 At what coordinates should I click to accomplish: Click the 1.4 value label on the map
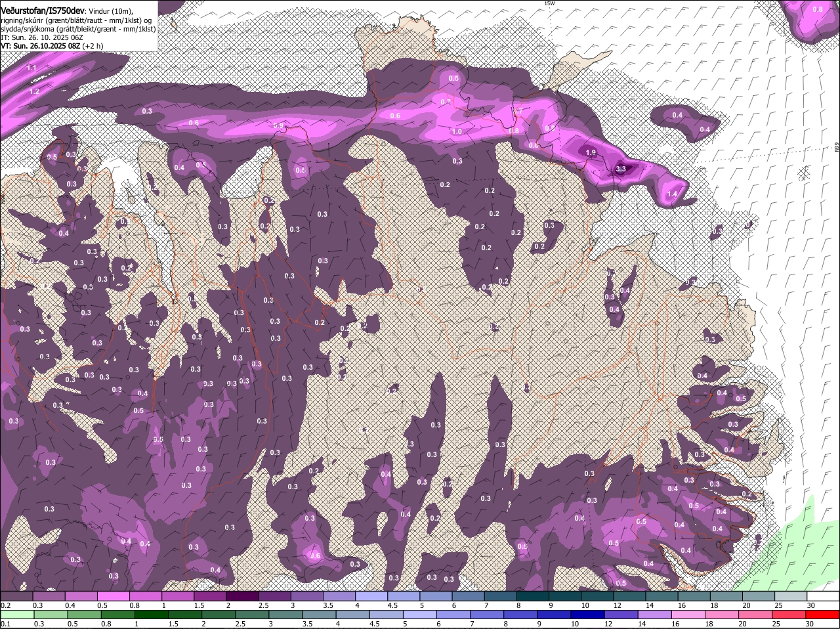[671, 194]
